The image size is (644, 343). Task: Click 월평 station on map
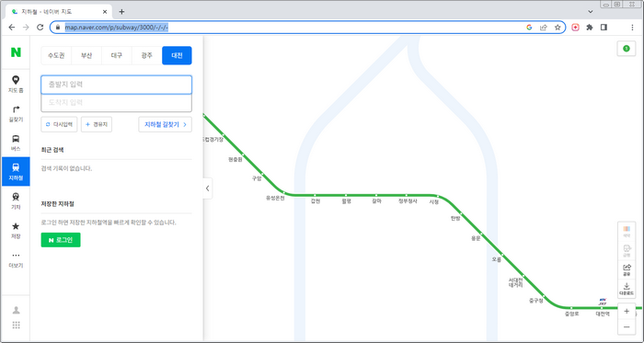(x=346, y=201)
